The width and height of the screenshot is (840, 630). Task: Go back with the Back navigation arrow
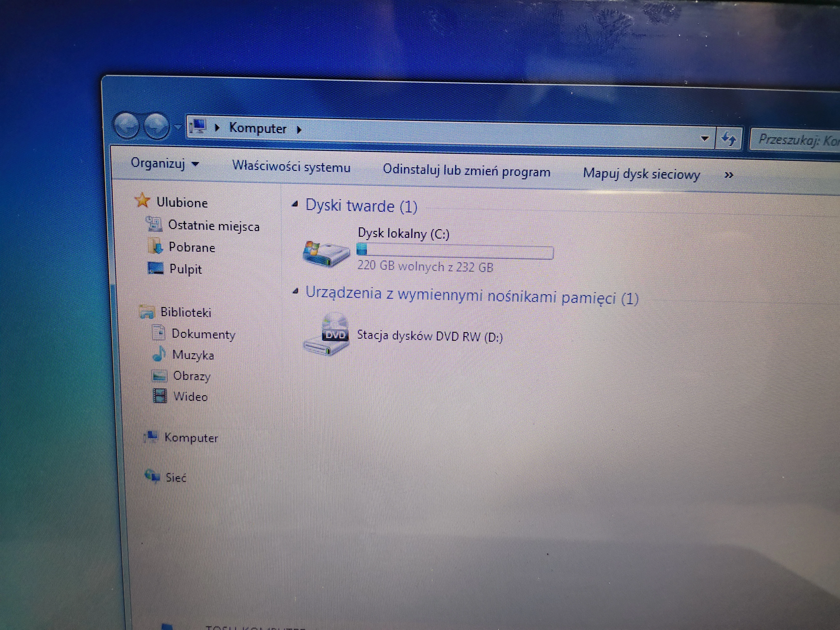coord(126,125)
